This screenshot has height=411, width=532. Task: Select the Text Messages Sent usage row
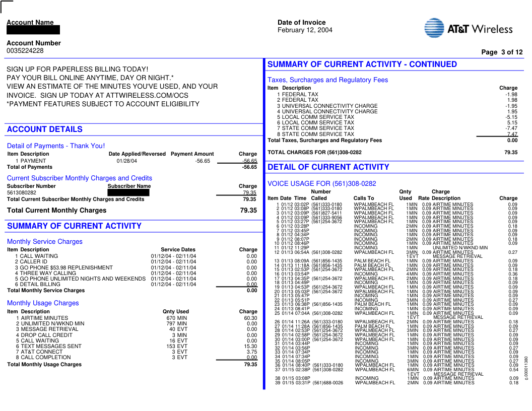50,347
